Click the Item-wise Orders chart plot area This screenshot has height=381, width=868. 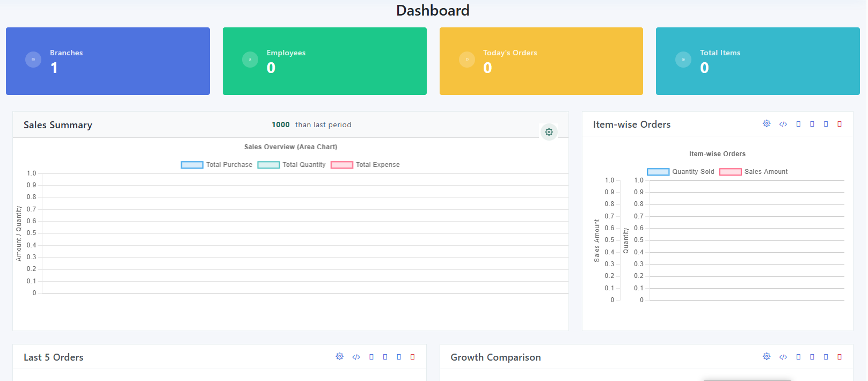(747, 240)
